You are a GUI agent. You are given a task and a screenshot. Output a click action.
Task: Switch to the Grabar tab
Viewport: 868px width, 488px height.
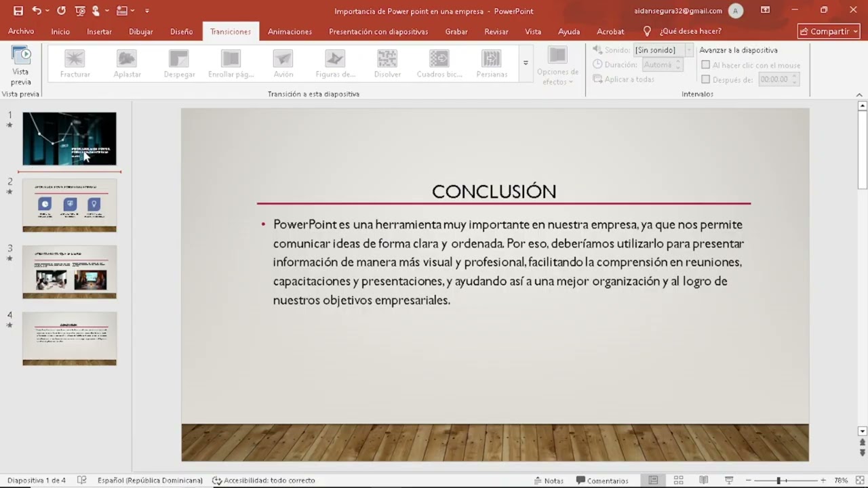point(456,31)
